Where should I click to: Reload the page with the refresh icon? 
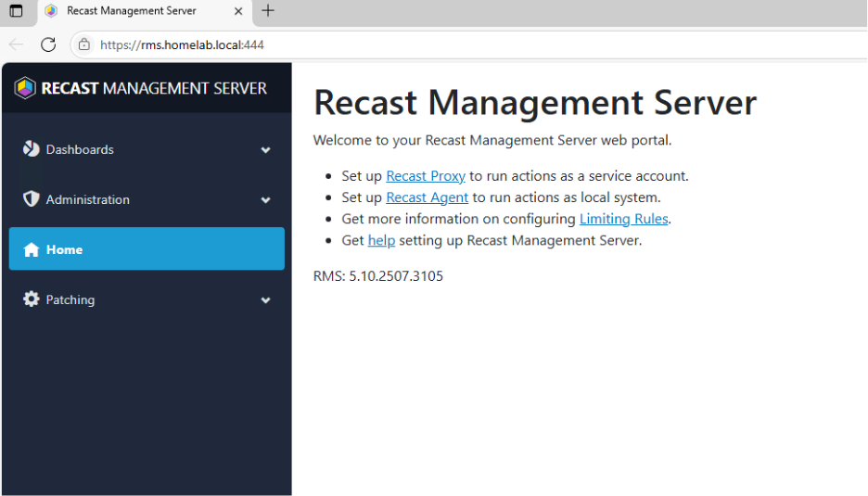48,45
